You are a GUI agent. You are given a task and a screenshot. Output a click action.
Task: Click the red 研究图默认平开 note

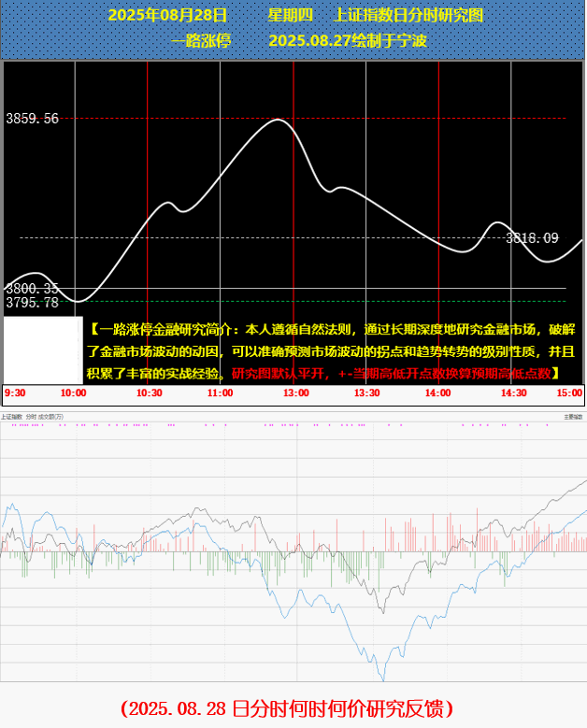[x=281, y=373]
